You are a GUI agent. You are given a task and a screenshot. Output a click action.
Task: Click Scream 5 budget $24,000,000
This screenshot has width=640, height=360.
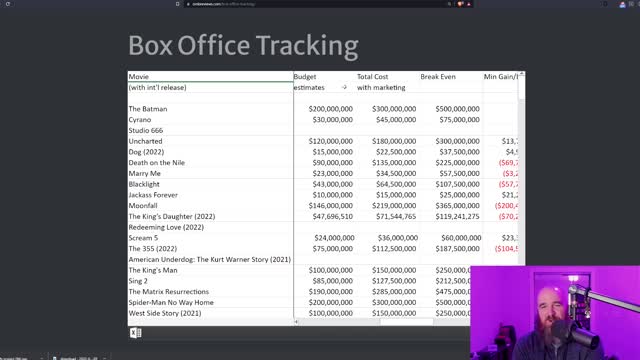click(334, 238)
